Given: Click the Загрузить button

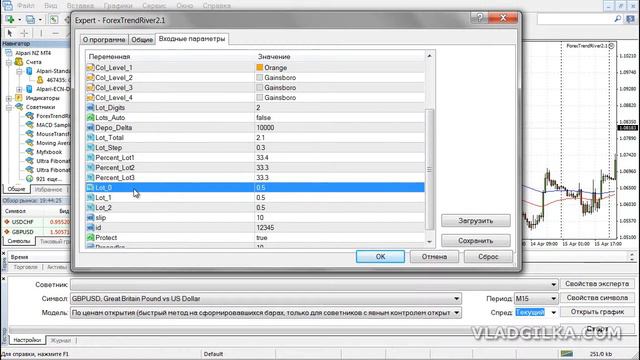Looking at the screenshot, I should coord(476,221).
